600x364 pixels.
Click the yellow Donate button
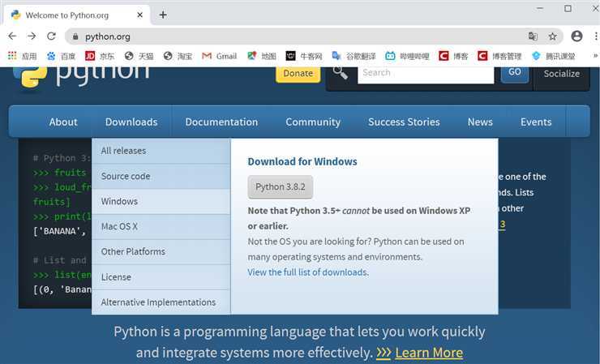click(298, 74)
